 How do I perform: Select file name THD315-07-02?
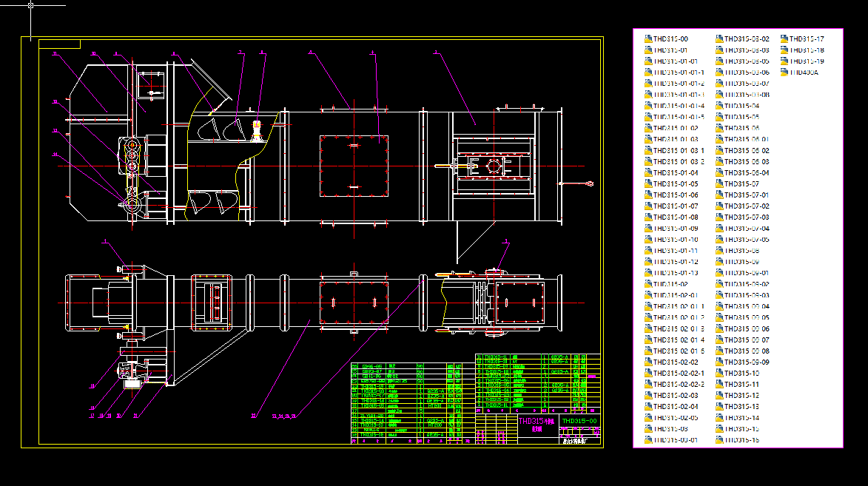[747, 206]
